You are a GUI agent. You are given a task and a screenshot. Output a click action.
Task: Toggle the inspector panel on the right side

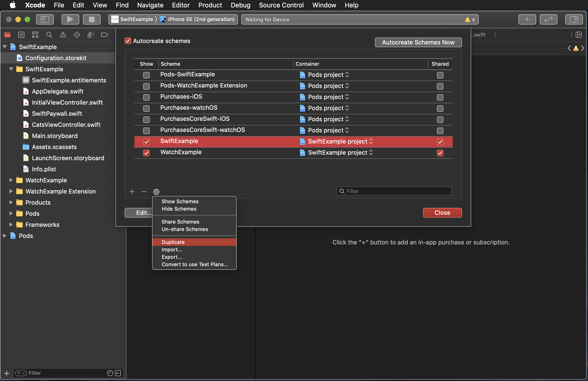point(574,19)
